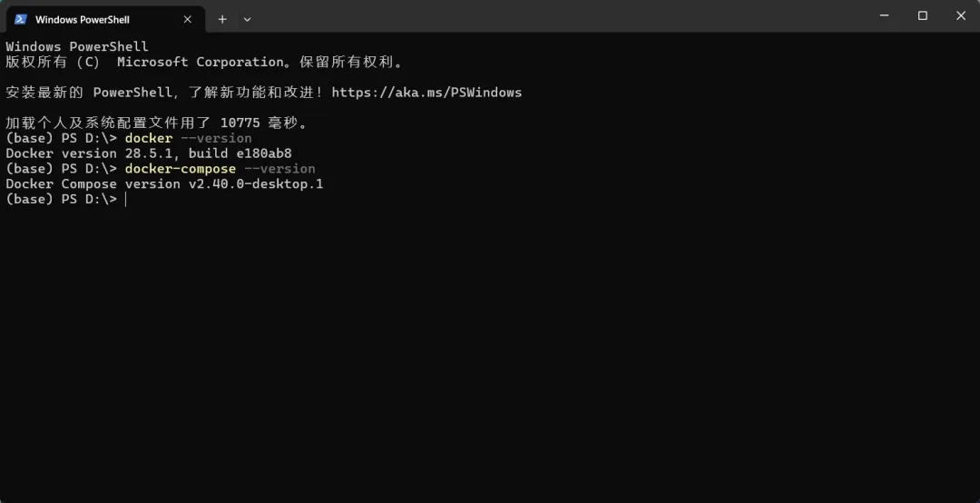Click the first line "Windows PowerShell" in terminal
This screenshot has width=980, height=503.
pos(77,46)
